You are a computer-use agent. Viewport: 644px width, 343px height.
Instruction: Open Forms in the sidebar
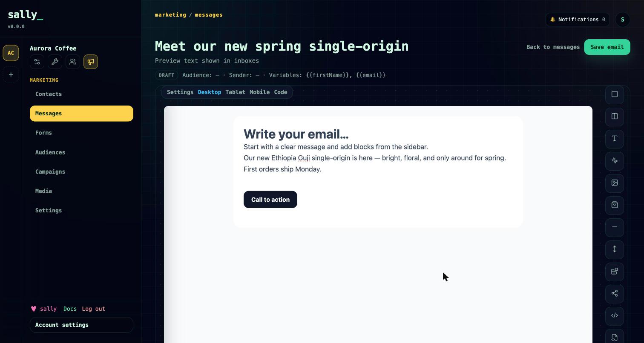[x=81, y=133]
